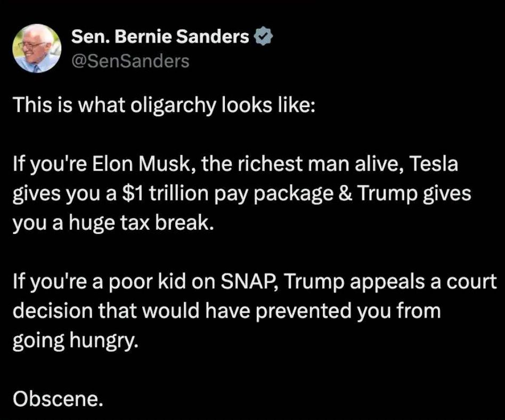505x420 pixels.
Task: Open Bernie Sanders' profile picture
Action: [37, 49]
